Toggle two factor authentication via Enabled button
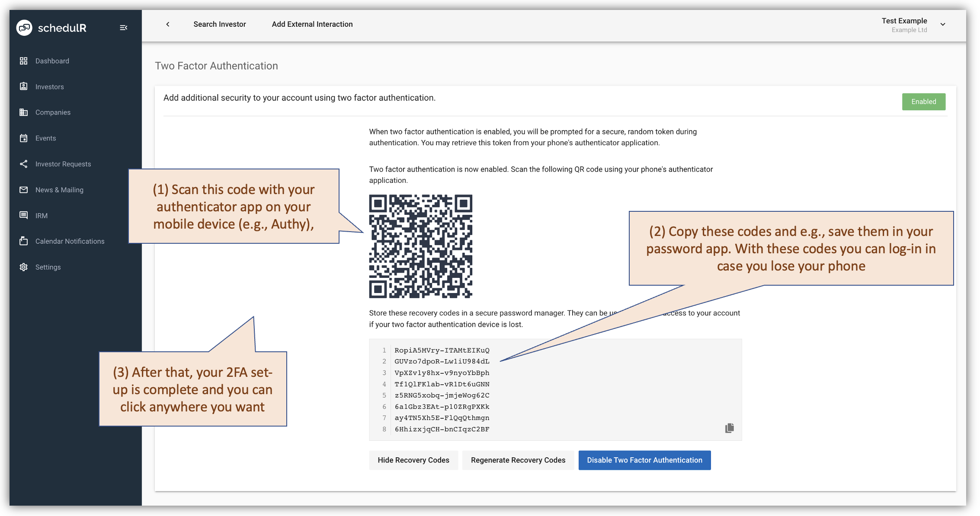The width and height of the screenshot is (980, 516). click(x=923, y=102)
